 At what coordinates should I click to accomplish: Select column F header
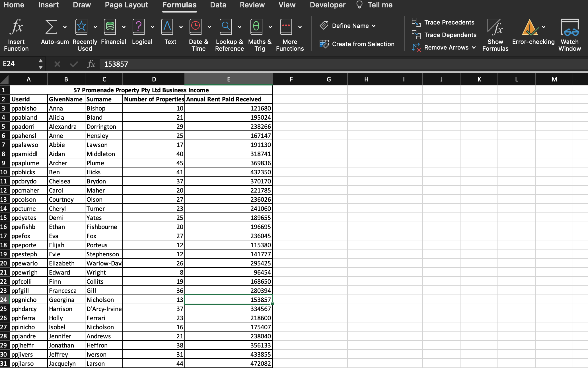click(291, 79)
